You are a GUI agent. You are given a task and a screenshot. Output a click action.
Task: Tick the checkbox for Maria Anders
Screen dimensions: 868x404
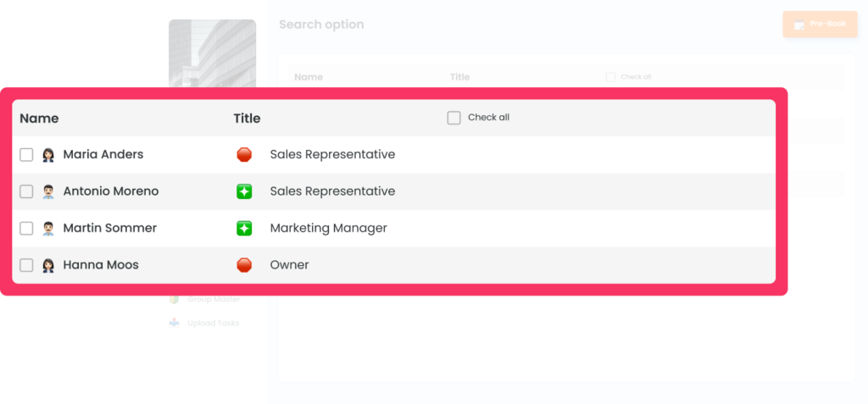pos(26,155)
